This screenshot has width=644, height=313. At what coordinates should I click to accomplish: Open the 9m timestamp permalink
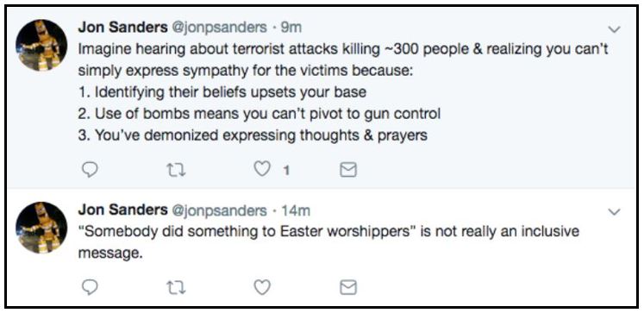(291, 28)
